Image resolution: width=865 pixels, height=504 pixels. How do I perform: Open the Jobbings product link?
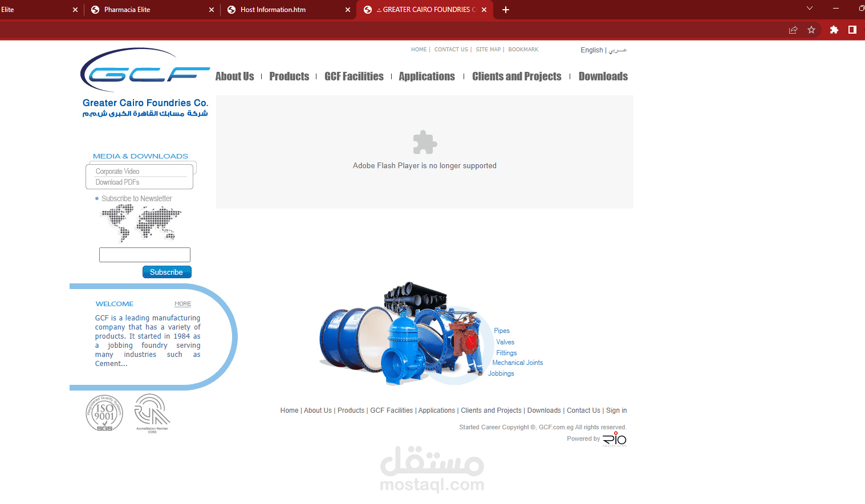point(501,373)
